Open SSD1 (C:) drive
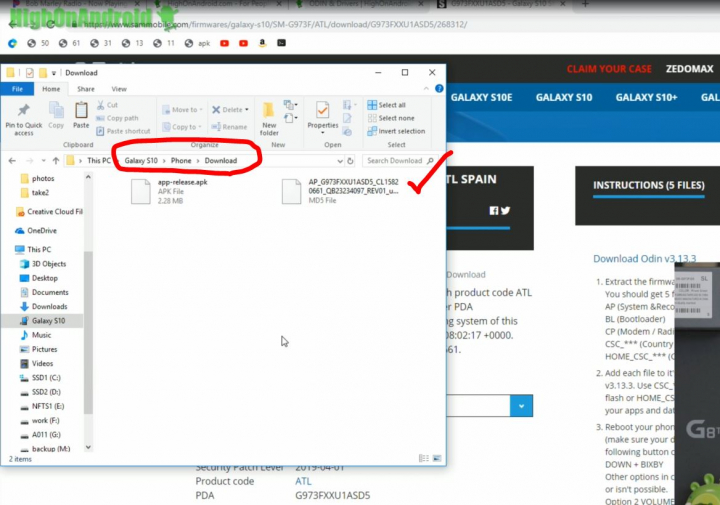 click(40, 378)
